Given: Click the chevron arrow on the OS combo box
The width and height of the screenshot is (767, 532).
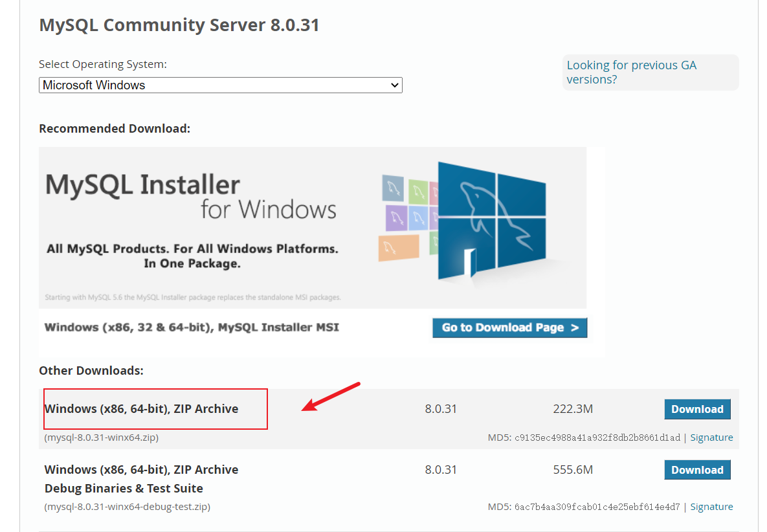Looking at the screenshot, I should (x=394, y=85).
